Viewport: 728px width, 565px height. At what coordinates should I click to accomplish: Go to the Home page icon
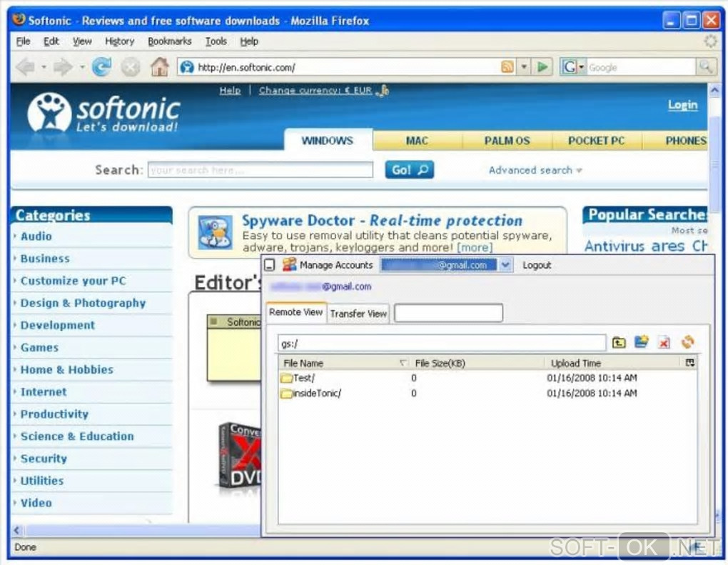[159, 67]
